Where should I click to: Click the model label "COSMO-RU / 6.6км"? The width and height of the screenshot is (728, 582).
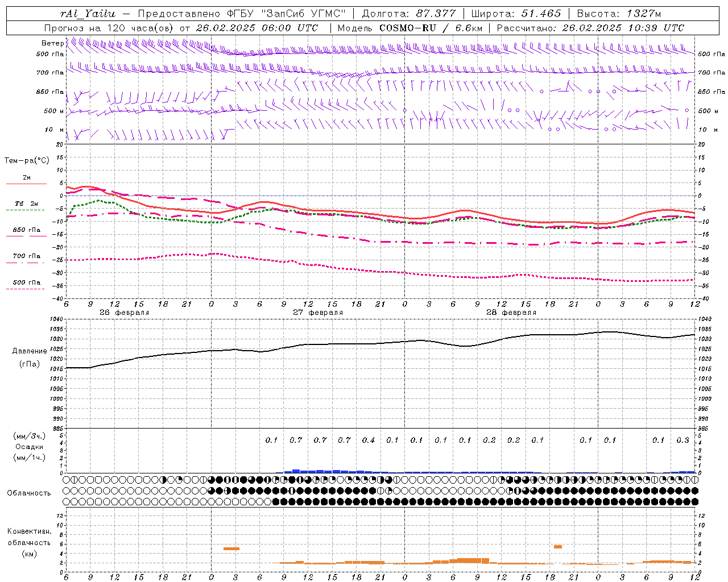click(x=431, y=28)
